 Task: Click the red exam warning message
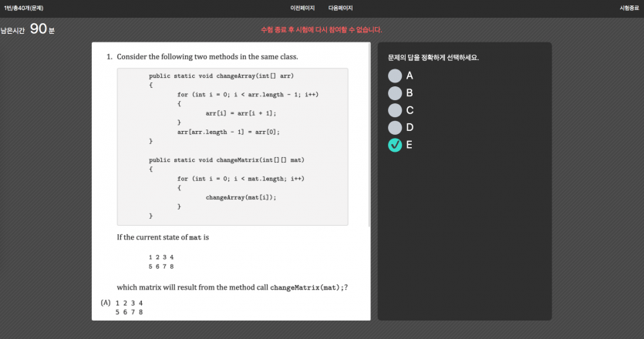pos(322,29)
